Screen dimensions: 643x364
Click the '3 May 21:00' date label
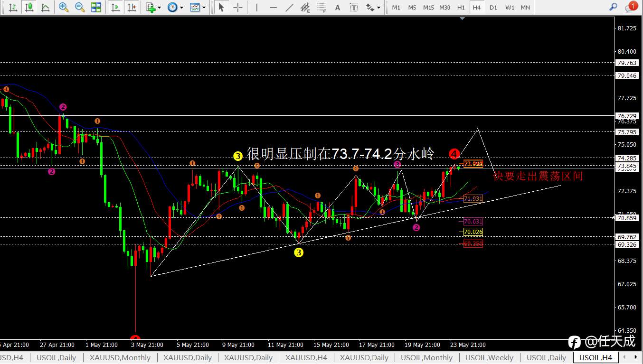click(x=147, y=345)
